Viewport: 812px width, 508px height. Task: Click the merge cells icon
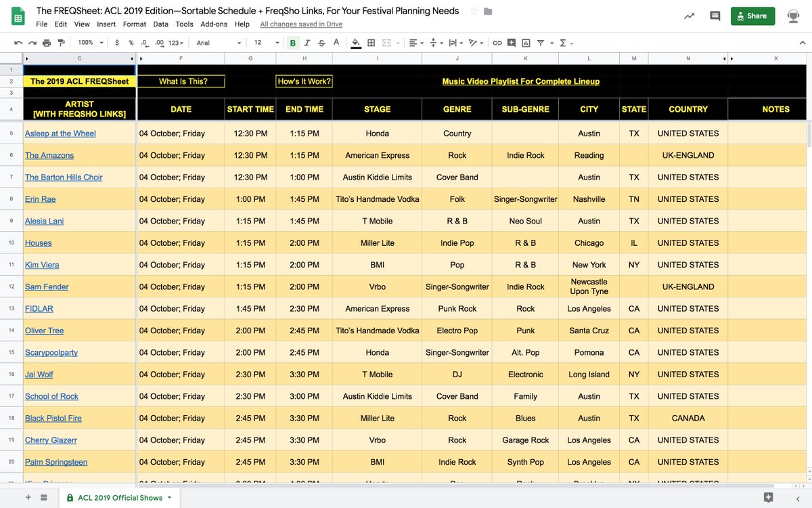[x=386, y=43]
